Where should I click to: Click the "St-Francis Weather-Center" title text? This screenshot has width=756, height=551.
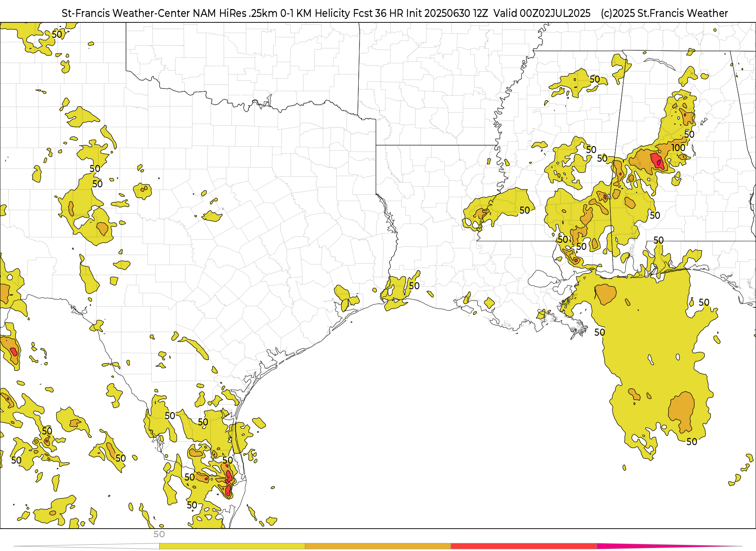coord(126,13)
